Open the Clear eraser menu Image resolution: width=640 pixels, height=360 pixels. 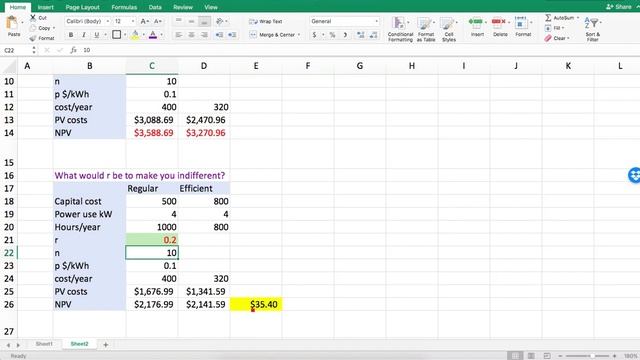pyautogui.click(x=556, y=38)
